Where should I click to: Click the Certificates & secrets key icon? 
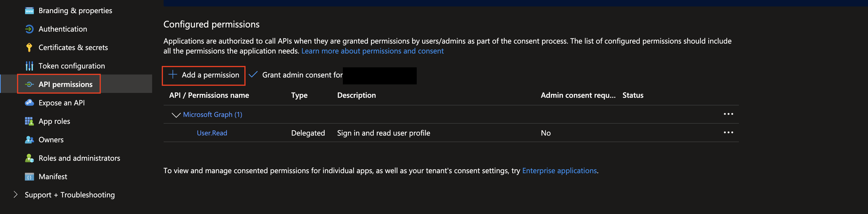point(29,48)
